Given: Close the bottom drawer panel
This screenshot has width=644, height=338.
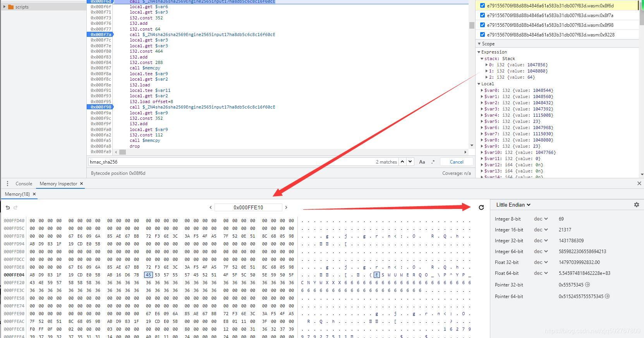Looking at the screenshot, I should click(639, 183).
